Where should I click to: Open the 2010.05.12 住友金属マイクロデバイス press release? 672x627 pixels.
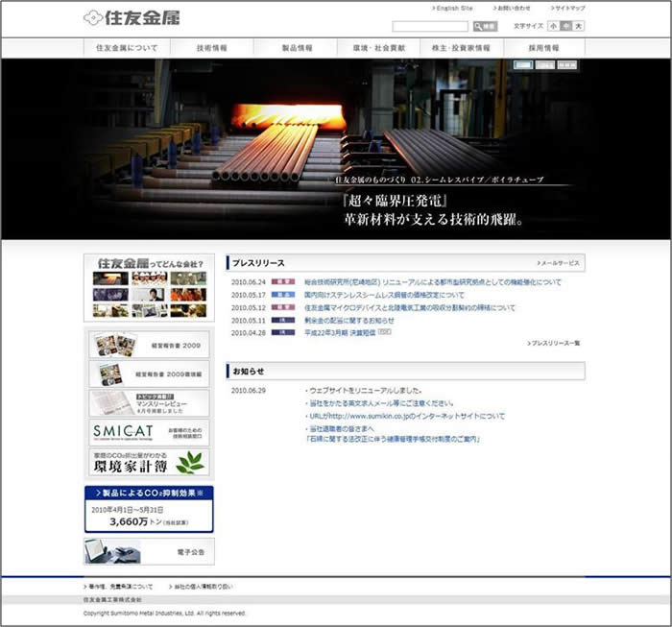410,307
